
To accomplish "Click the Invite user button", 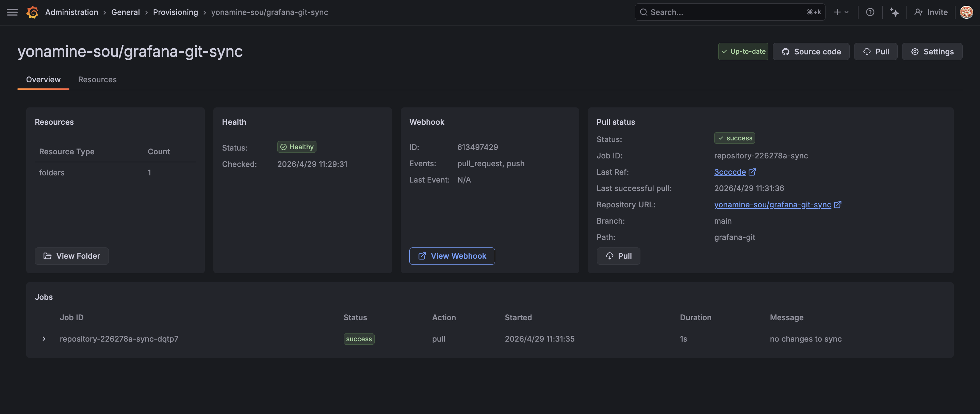I will 931,12.
